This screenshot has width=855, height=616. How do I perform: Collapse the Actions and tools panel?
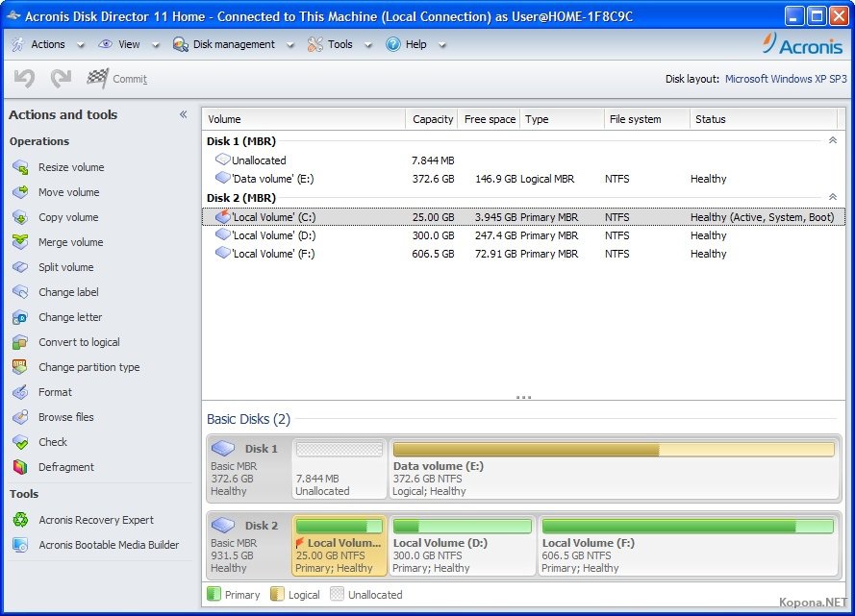[x=183, y=114]
